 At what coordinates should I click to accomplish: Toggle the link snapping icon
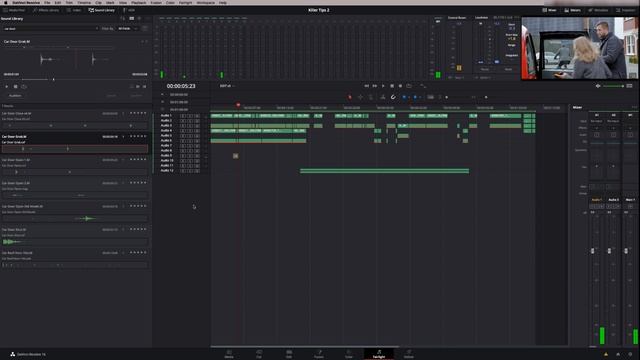(393, 97)
